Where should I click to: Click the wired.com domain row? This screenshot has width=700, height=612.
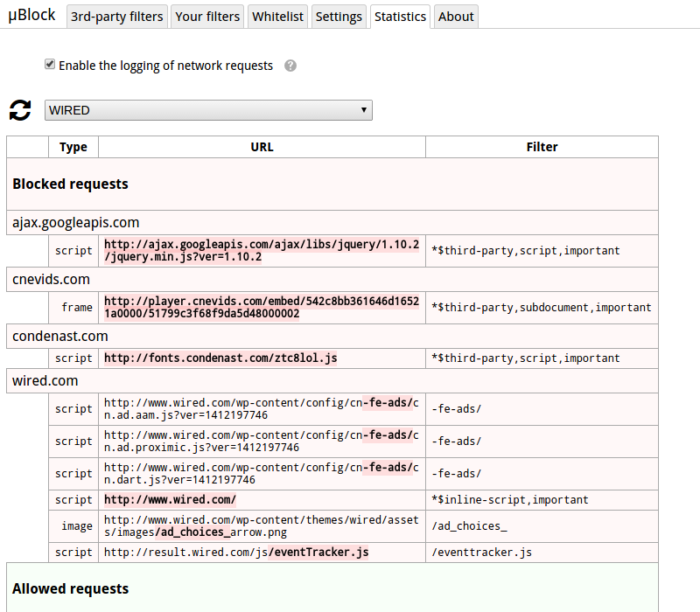coord(332,380)
